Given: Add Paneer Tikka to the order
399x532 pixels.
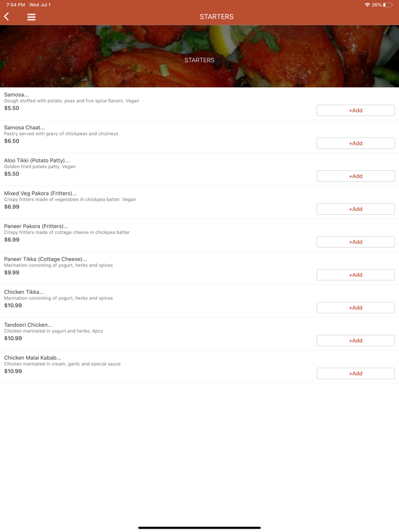Looking at the screenshot, I should 355,275.
